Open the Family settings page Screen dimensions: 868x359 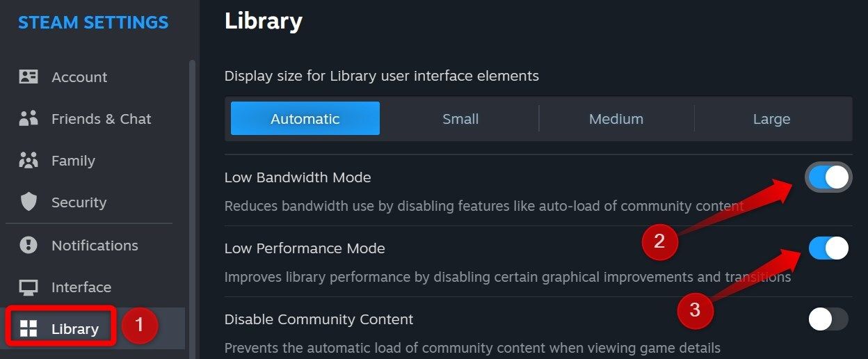(x=73, y=161)
